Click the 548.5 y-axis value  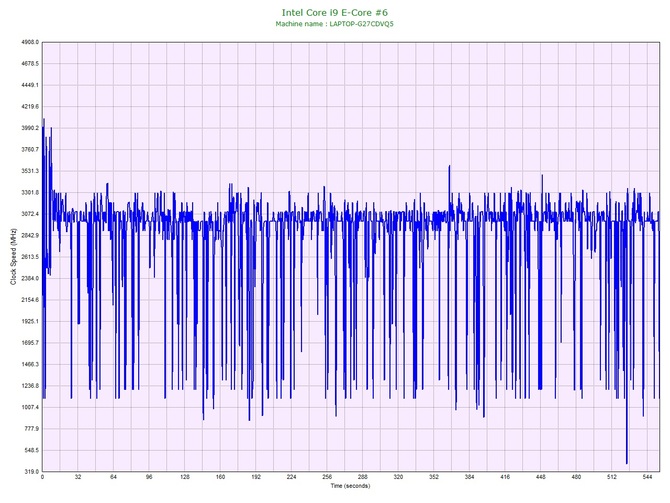[31, 450]
